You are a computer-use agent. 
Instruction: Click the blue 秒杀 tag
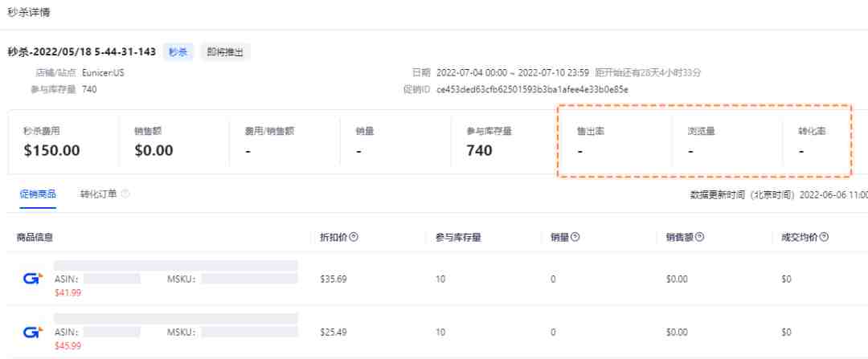pos(178,52)
